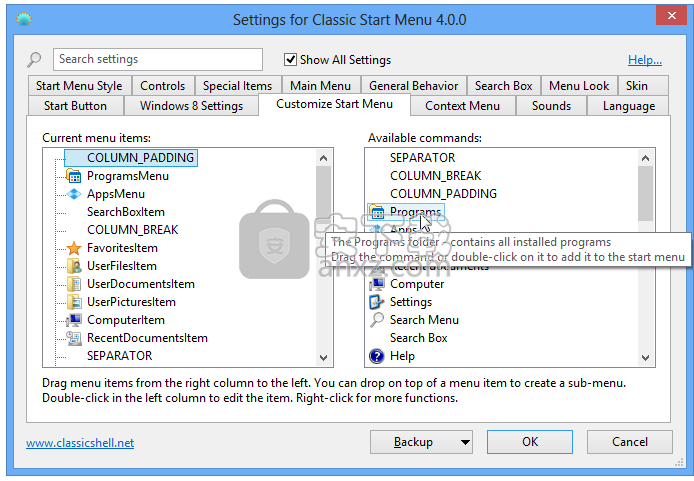Select COLUMN_BREAK in Current menu items
Image resolution: width=694 pixels, height=481 pixels.
133,230
